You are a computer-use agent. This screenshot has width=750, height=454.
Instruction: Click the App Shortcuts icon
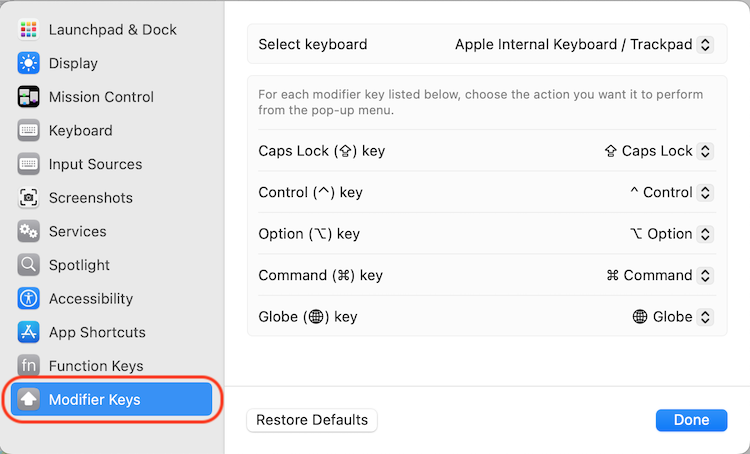click(28, 332)
